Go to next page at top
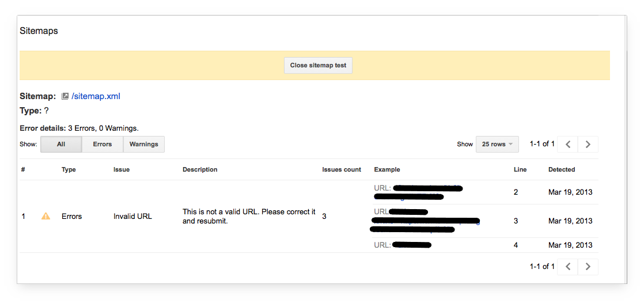 click(x=588, y=144)
